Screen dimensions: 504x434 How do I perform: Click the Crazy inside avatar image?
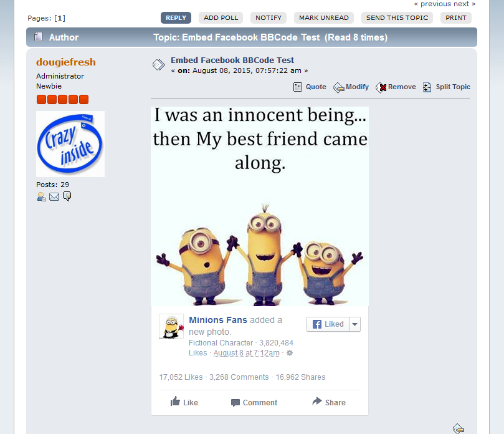[70, 144]
